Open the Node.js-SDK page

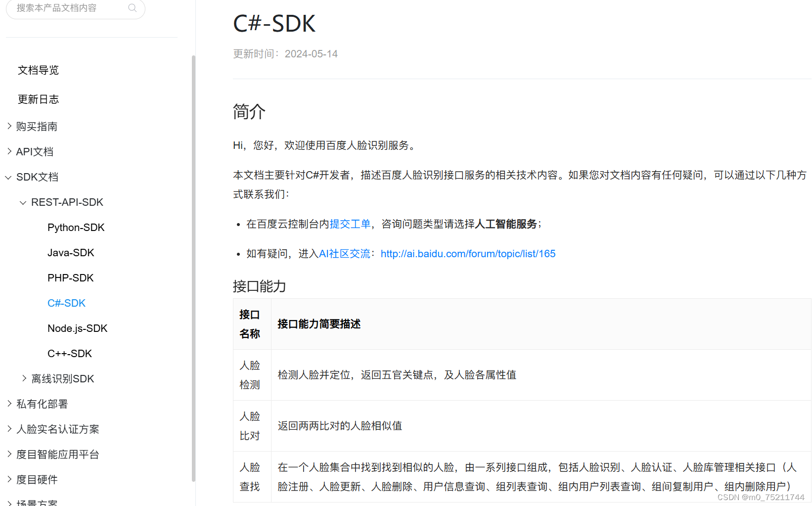click(x=77, y=328)
